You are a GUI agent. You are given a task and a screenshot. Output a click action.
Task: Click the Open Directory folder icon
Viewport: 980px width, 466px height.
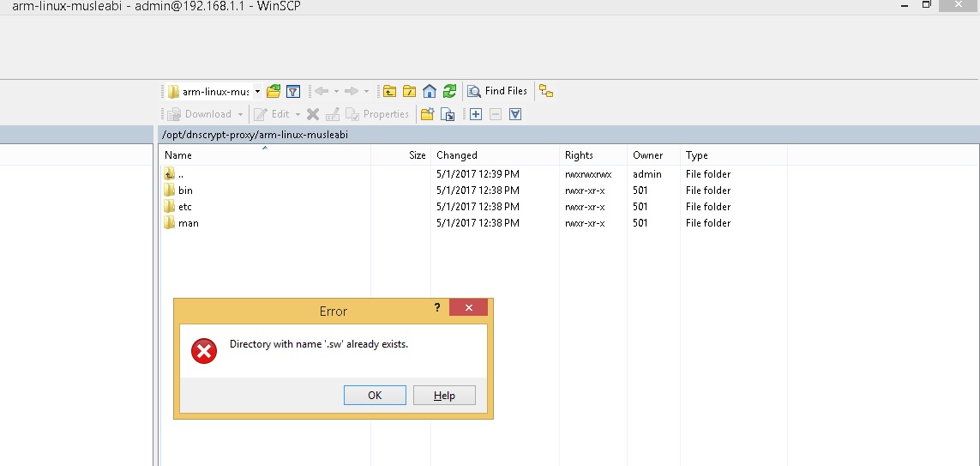[x=274, y=91]
